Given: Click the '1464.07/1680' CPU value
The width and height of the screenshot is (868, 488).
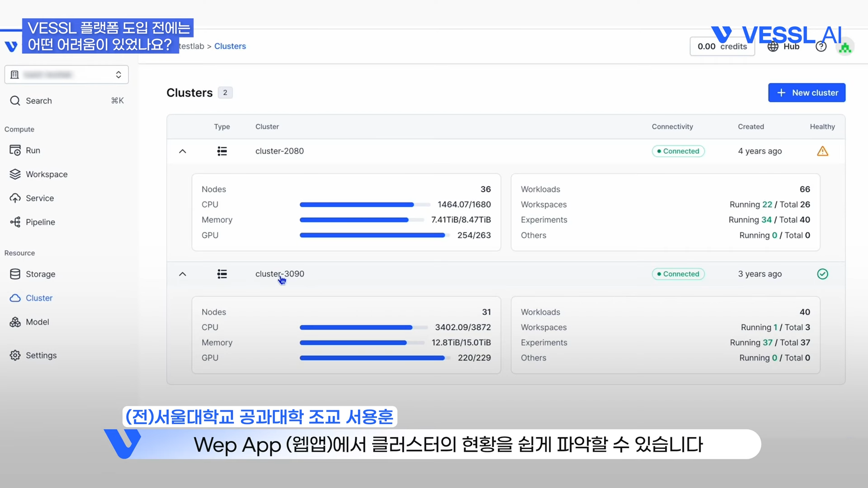Looking at the screenshot, I should 464,204.
